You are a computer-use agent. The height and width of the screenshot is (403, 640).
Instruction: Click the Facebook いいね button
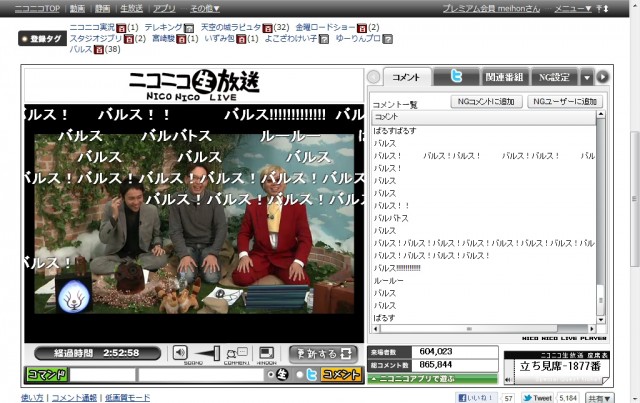476,398
